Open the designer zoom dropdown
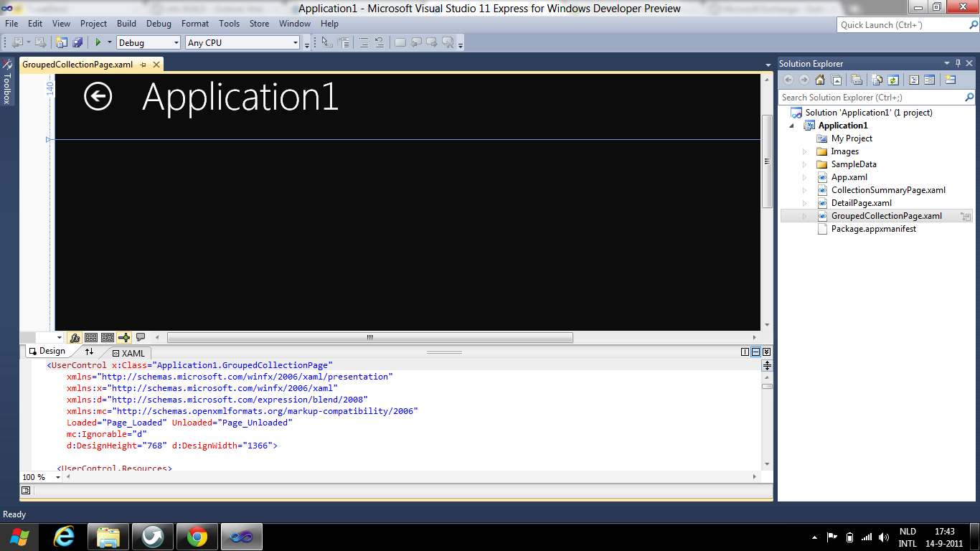The width and height of the screenshot is (980, 551). 59,337
